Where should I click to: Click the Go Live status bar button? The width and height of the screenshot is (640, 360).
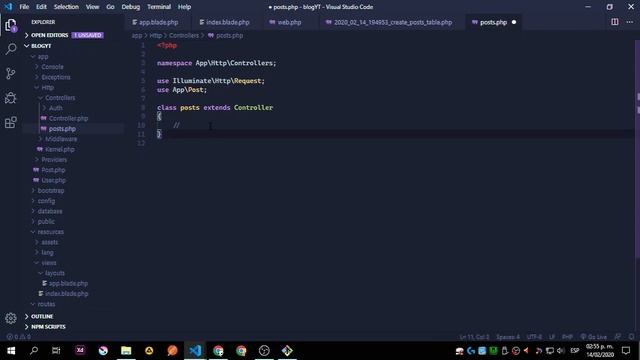coord(593,337)
